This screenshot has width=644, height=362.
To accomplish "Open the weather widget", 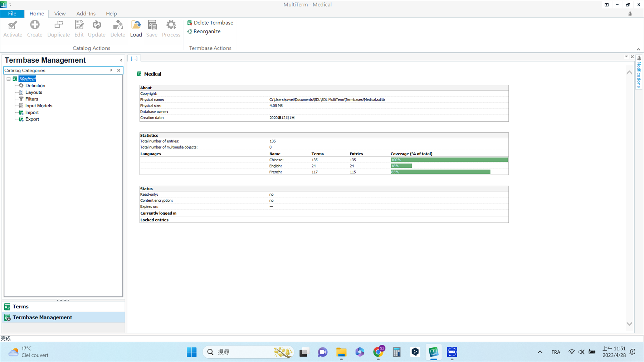I will click(29, 352).
